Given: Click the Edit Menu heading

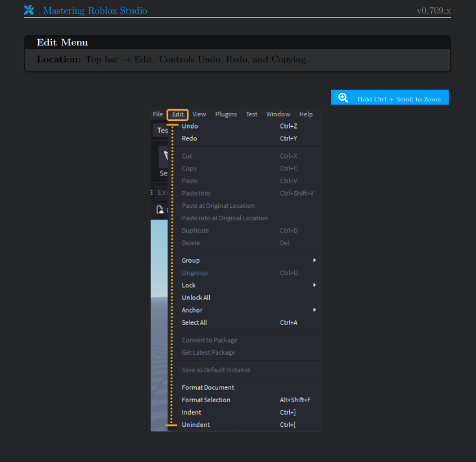Looking at the screenshot, I should tap(62, 42).
